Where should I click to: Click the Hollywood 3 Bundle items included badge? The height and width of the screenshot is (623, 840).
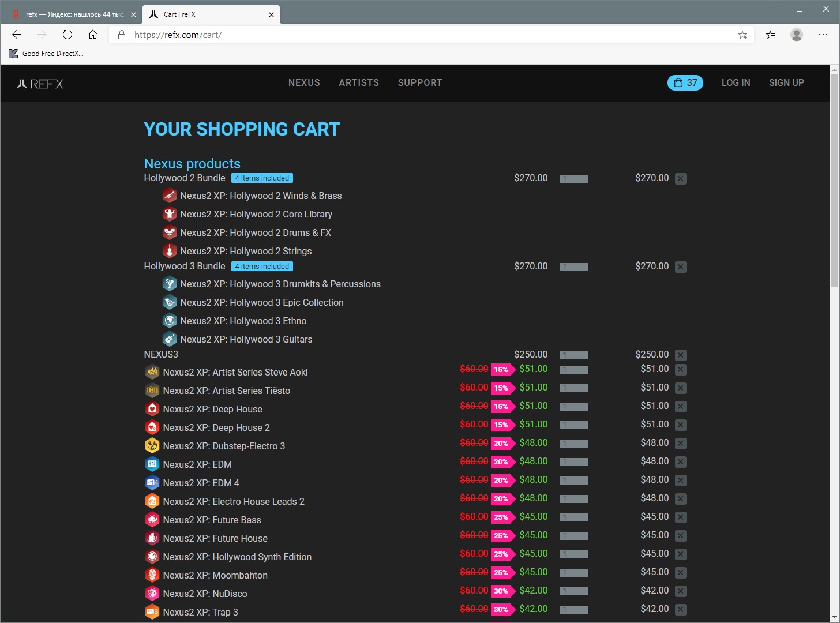tap(262, 267)
